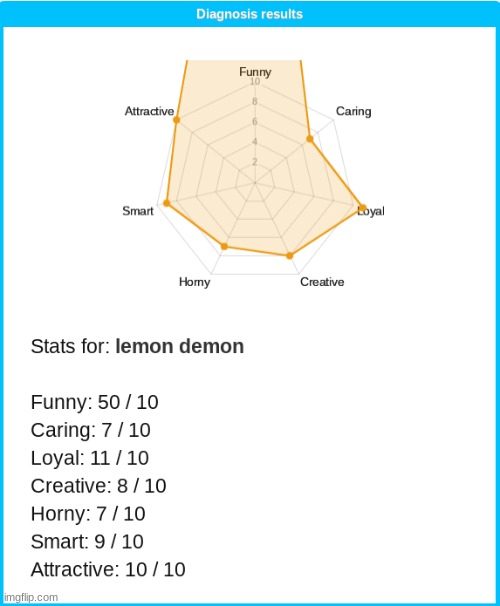Click the Funny axis label
The height and width of the screenshot is (606, 500).
255,72
